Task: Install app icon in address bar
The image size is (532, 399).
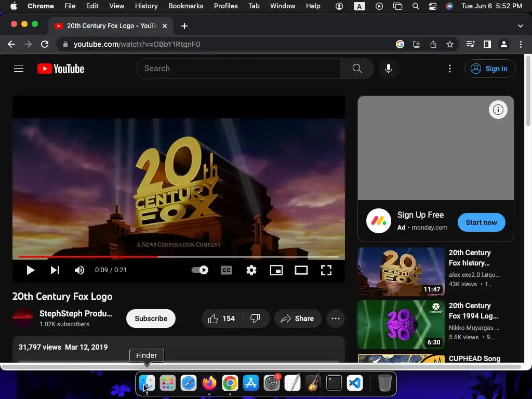Action: [x=417, y=44]
